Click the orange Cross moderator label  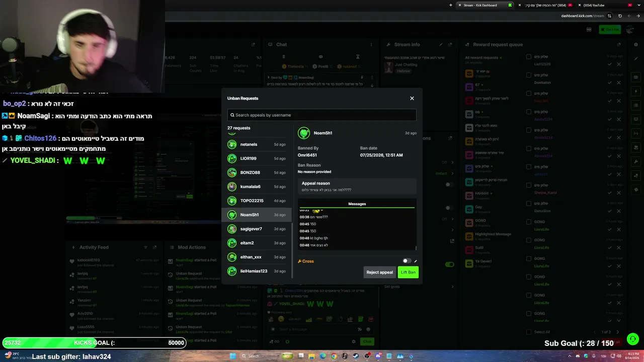click(306, 261)
